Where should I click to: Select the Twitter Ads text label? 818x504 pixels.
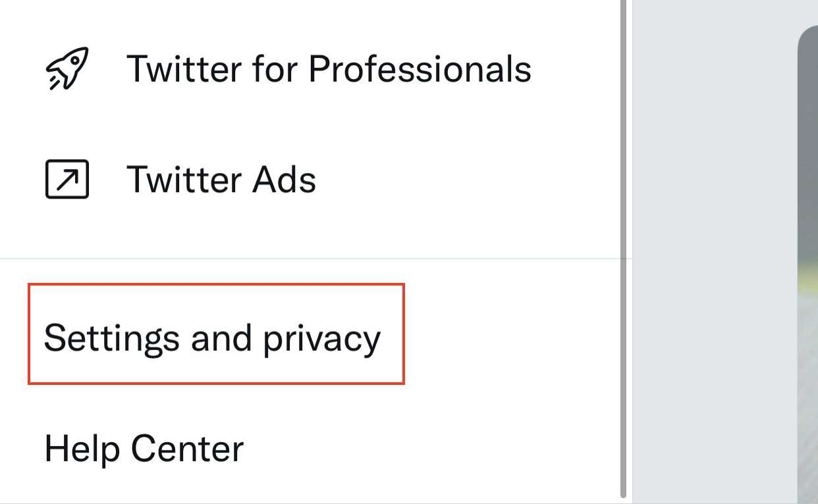coord(221,179)
